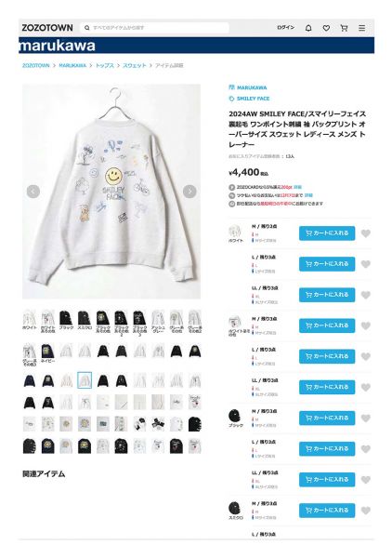Open the notifications bell icon

(x=308, y=28)
